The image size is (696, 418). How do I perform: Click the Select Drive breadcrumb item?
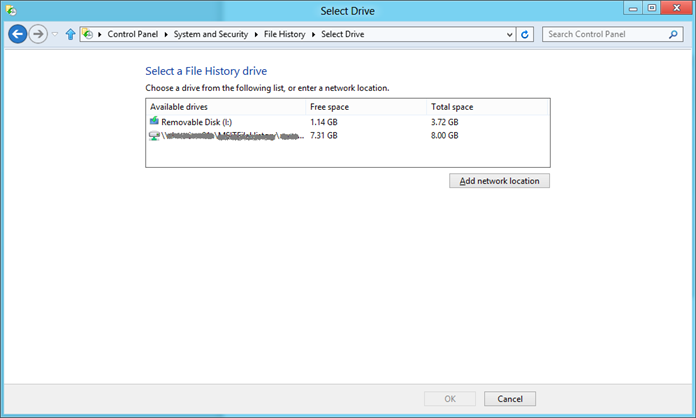(343, 34)
